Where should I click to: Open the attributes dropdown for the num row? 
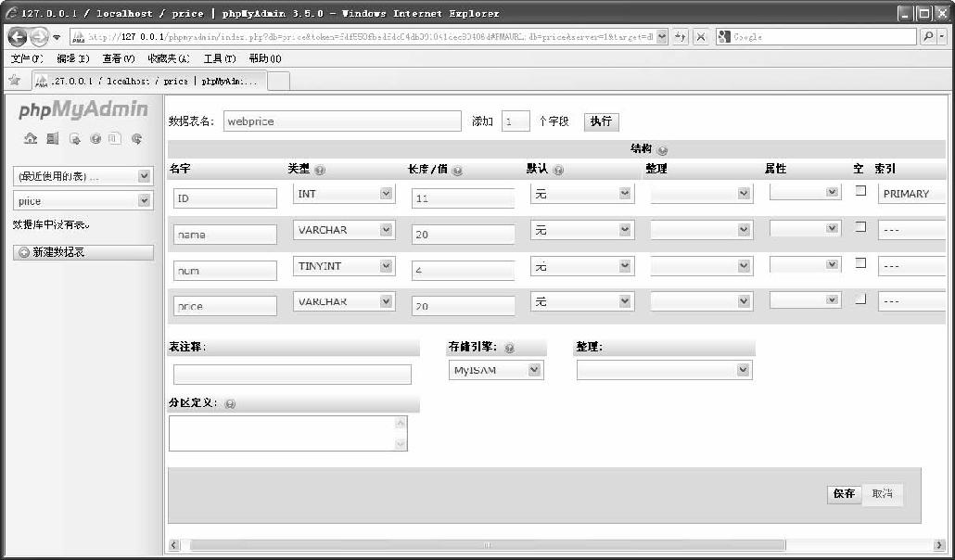[805, 264]
